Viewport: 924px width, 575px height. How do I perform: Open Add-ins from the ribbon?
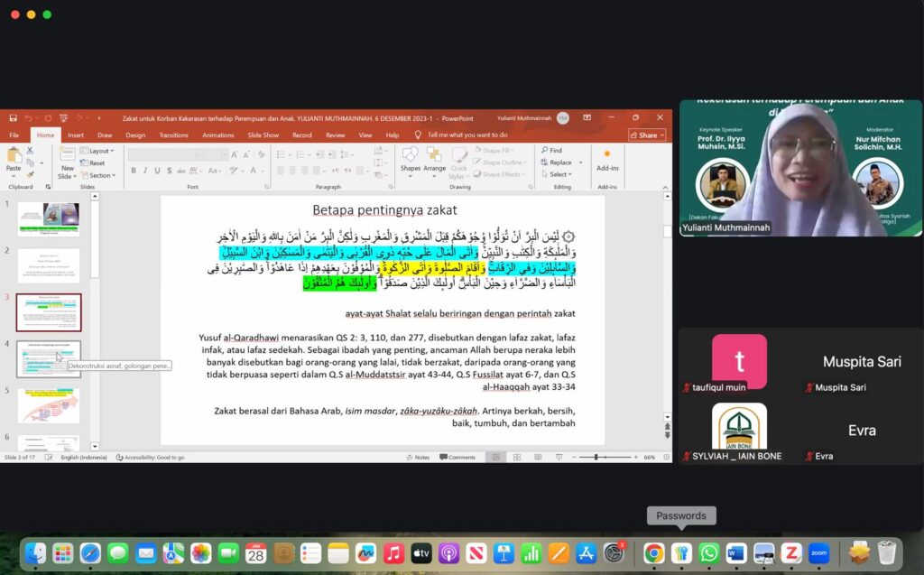tap(607, 161)
